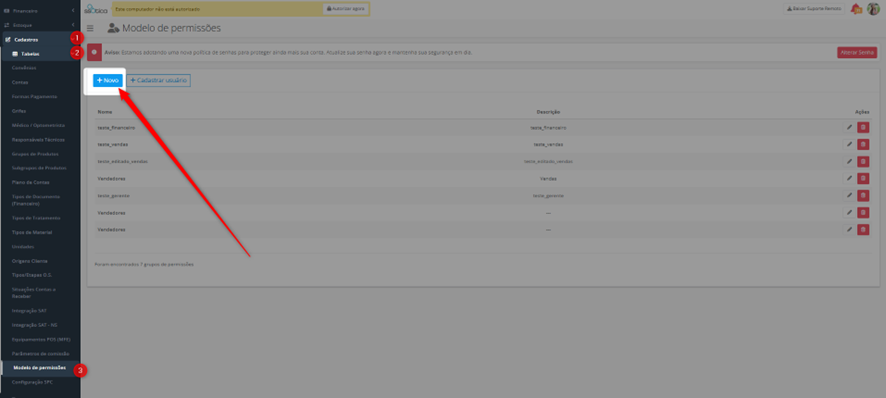Viewport: 886px width, 398px height.
Task: Delete the teste_editado_vendas row
Action: [x=863, y=162]
